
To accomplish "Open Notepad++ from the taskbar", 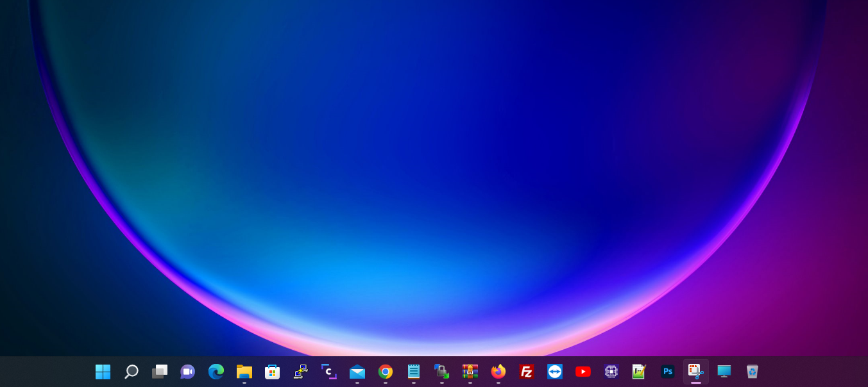I will pos(639,372).
